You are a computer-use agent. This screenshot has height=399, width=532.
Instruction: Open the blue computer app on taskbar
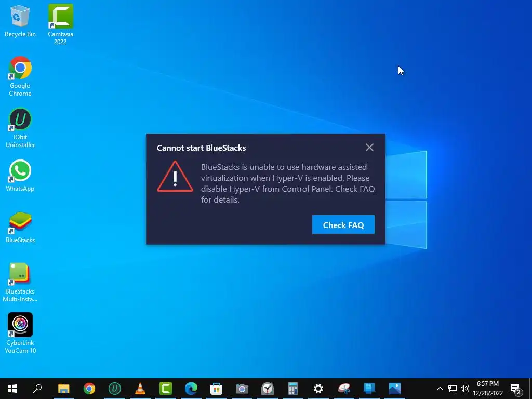tap(369, 389)
